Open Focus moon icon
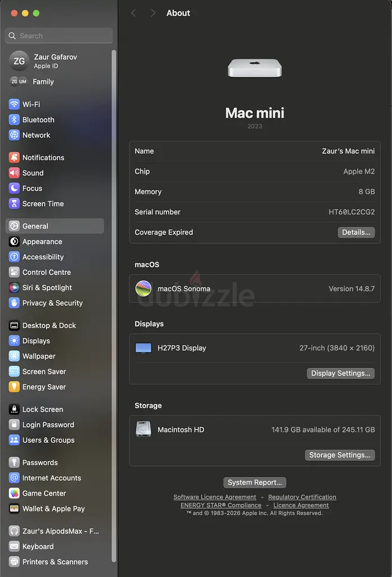This screenshot has height=577, width=392. [14, 188]
